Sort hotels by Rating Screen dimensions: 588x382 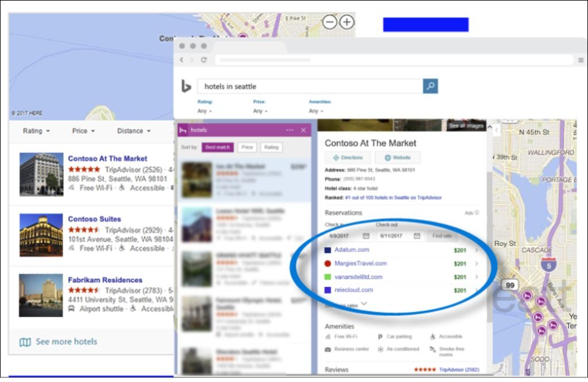(x=271, y=147)
